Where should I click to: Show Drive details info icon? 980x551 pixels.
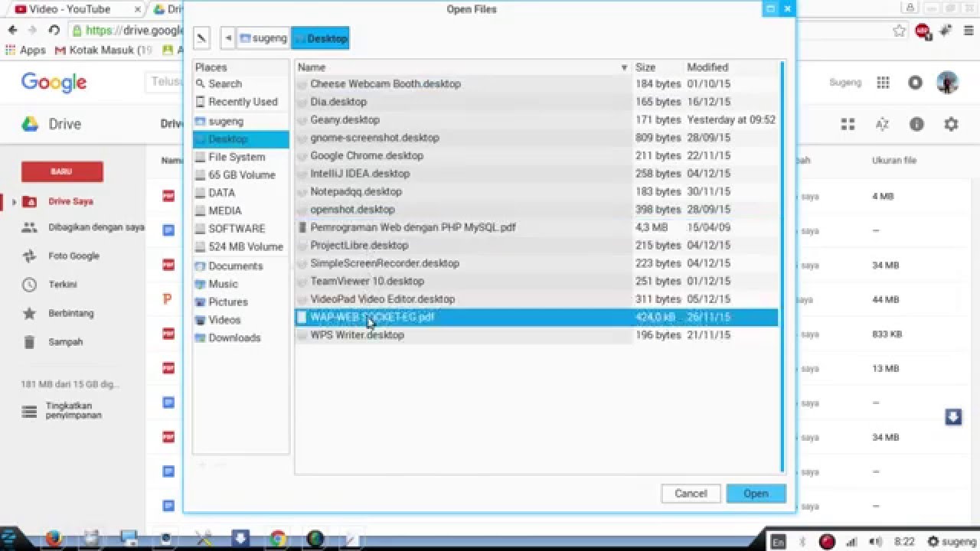click(916, 124)
